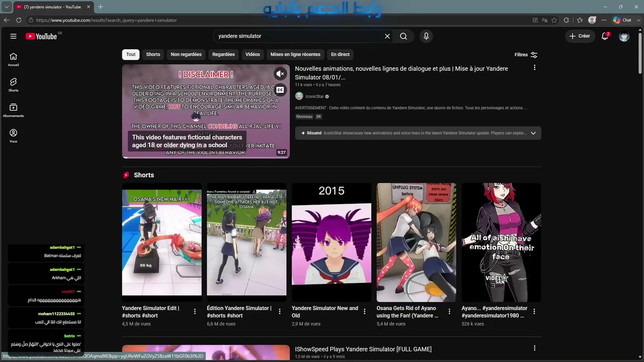The image size is (644, 362).
Task: View site information via the lock icon
Action: 31,20
